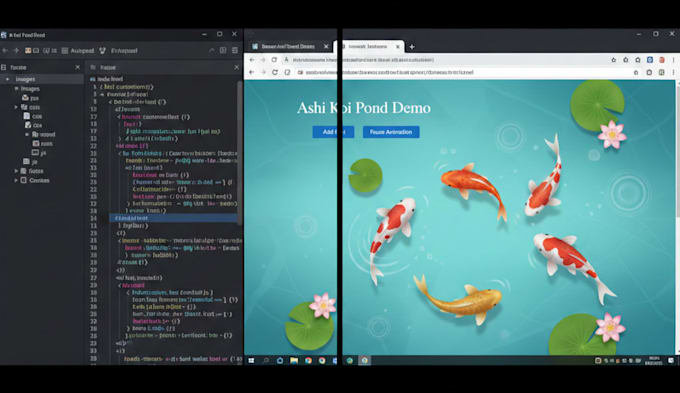The width and height of the screenshot is (680, 393).
Task: Open the taskbar clock and date
Action: click(x=653, y=360)
